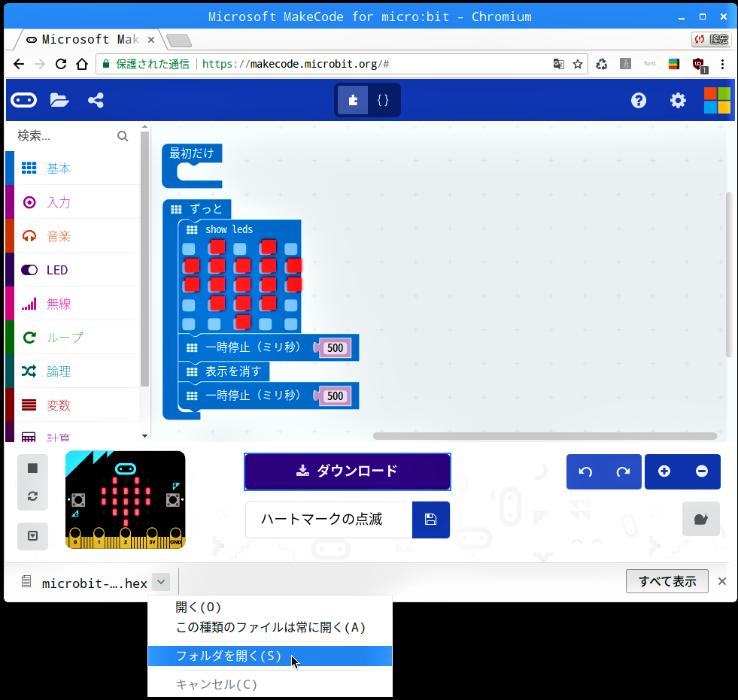This screenshot has width=738, height=700.
Task: Click the multicolor stripes extension icon
Action: click(x=673, y=64)
